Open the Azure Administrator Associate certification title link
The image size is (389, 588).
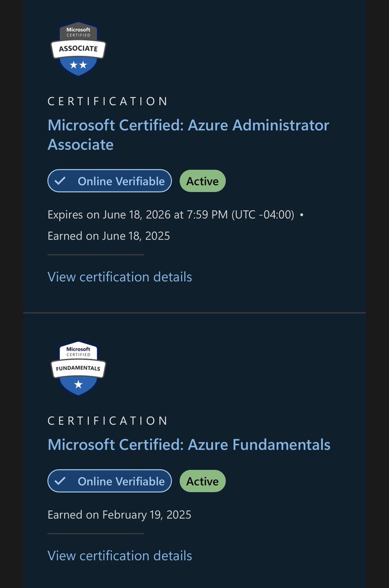coord(189,135)
